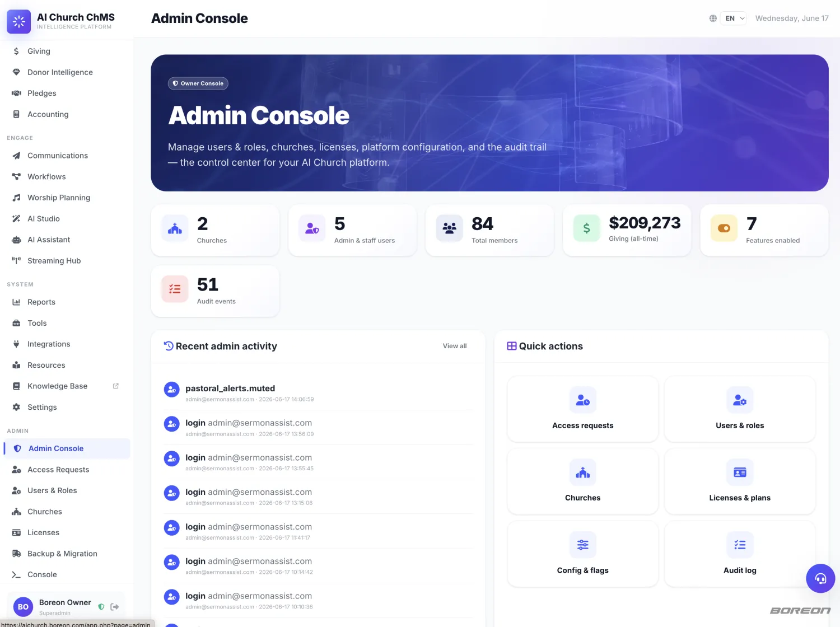The image size is (840, 627).
Task: Open Console in sidebar
Action: click(x=67, y=574)
